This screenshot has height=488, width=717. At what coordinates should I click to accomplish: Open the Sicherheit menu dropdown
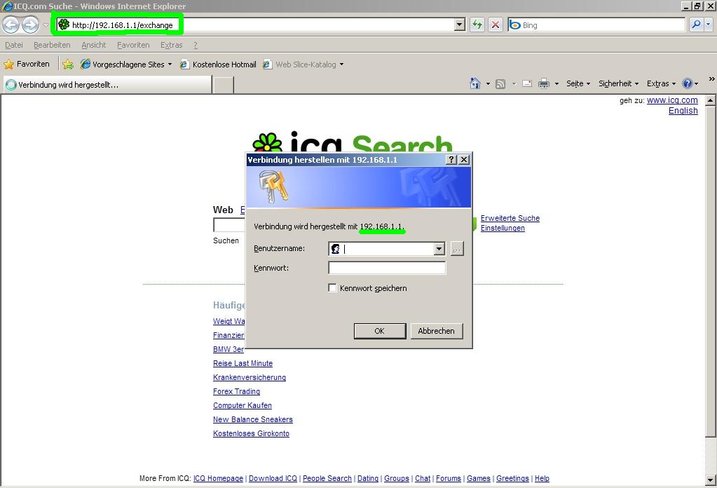[x=619, y=84]
